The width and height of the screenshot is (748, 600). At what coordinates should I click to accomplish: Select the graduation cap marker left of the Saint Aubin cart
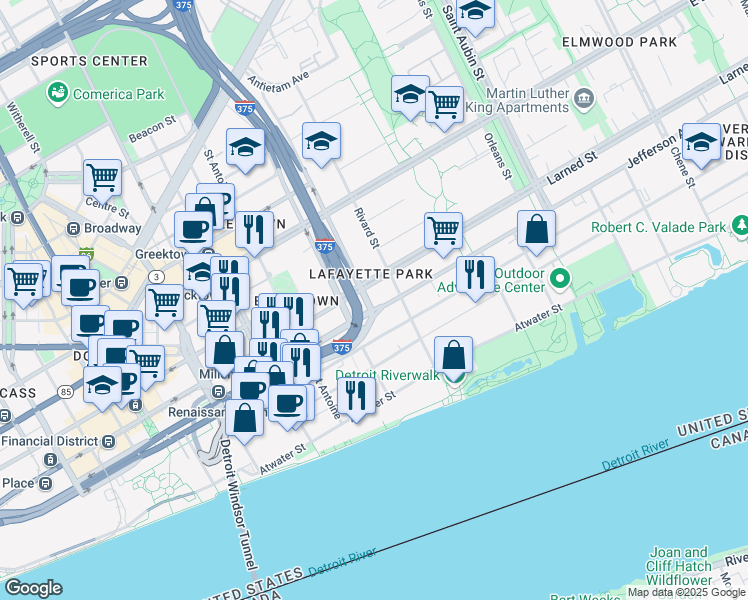click(x=410, y=94)
